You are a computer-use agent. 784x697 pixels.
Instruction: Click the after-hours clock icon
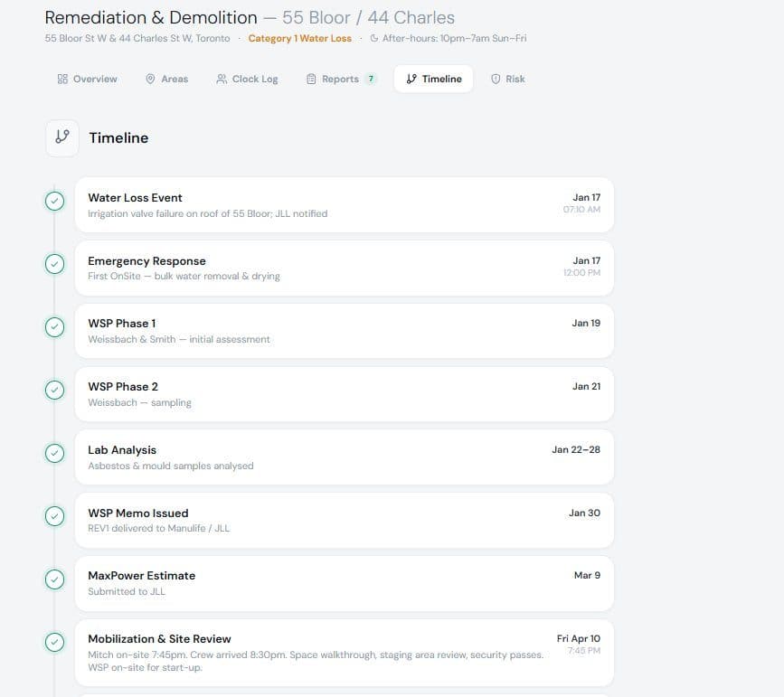374,38
